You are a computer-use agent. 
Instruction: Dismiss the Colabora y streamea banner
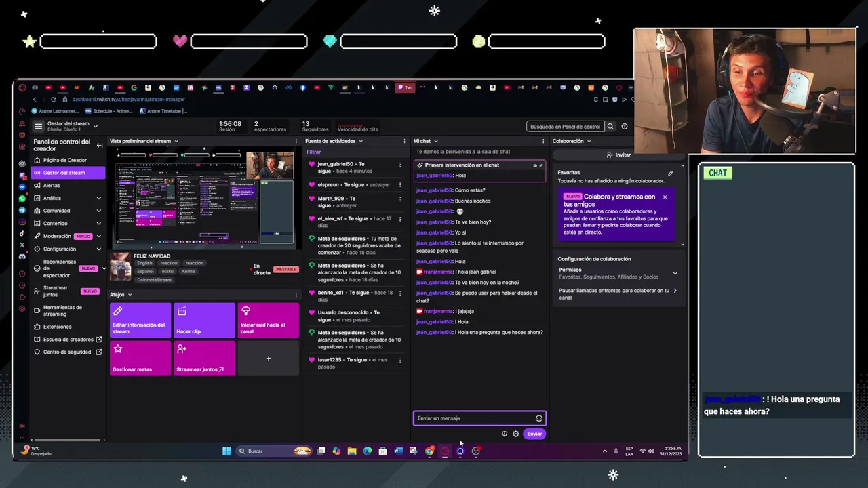pos(665,197)
